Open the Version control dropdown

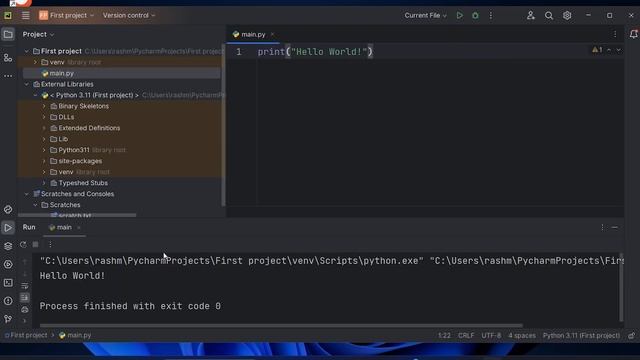tap(129, 16)
